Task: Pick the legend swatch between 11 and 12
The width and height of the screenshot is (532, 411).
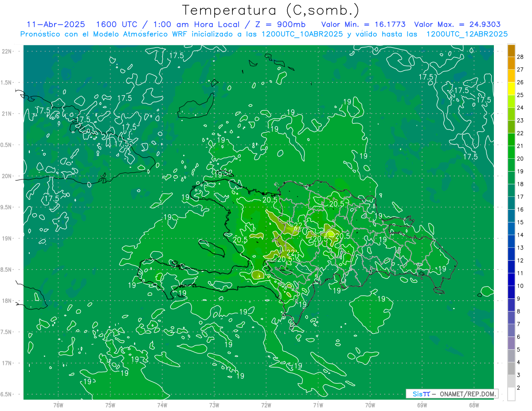Action: [x=511, y=266]
